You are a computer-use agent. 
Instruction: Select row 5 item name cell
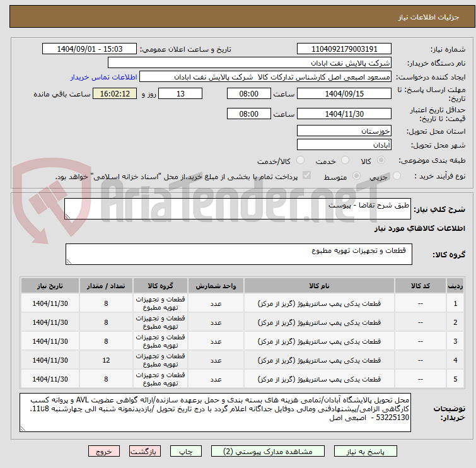point(320,378)
